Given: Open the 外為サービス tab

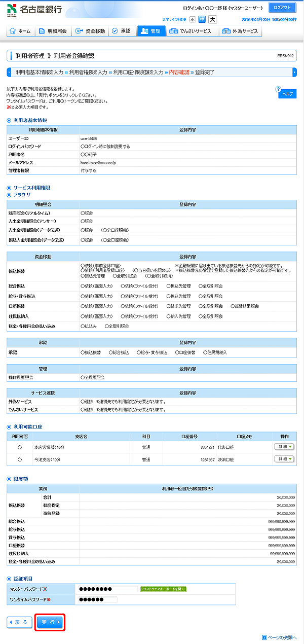Looking at the screenshot, I should click(x=240, y=31).
